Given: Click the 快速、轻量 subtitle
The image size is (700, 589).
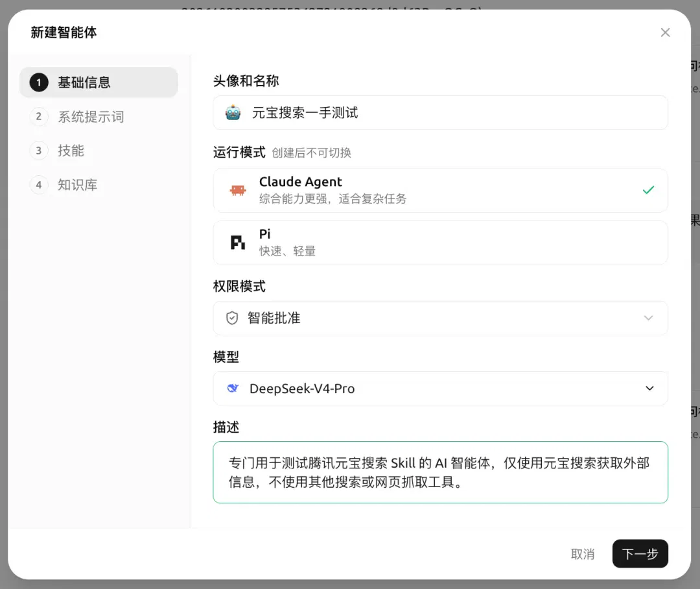Looking at the screenshot, I should 287,251.
